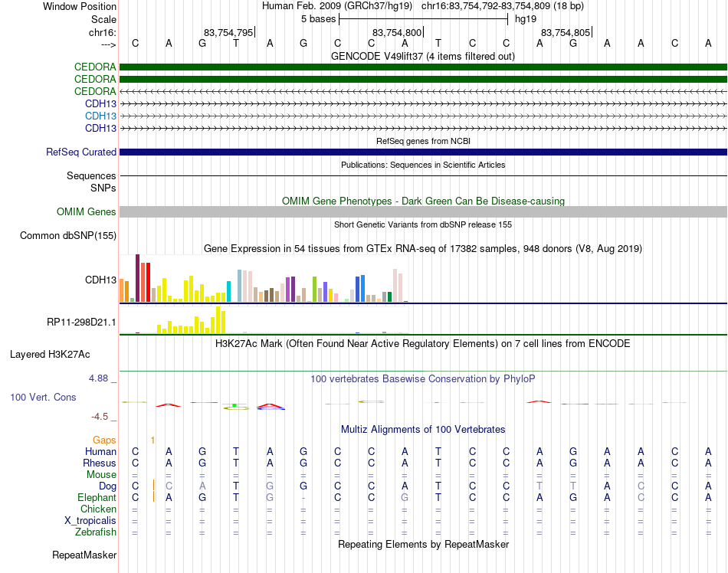Click the chr16:83,754,792-83,754,809 (18 bp) range text
The width and height of the screenshot is (728, 573).
[503, 6]
